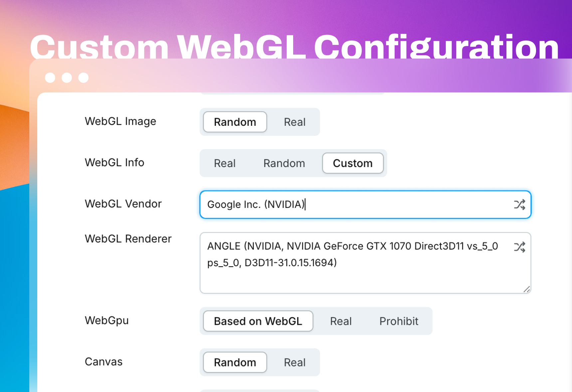Image resolution: width=572 pixels, height=392 pixels.
Task: Choose Custom for WebGL Info
Action: click(353, 163)
